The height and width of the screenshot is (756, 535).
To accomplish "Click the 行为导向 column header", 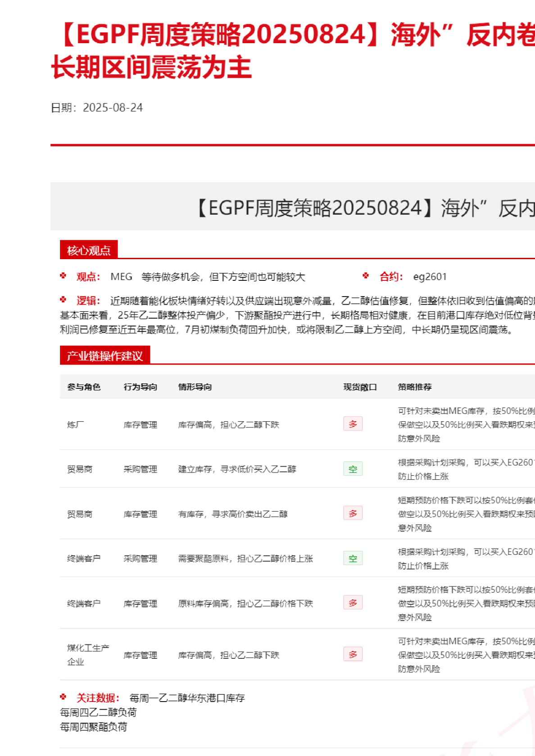I will point(141,387).
